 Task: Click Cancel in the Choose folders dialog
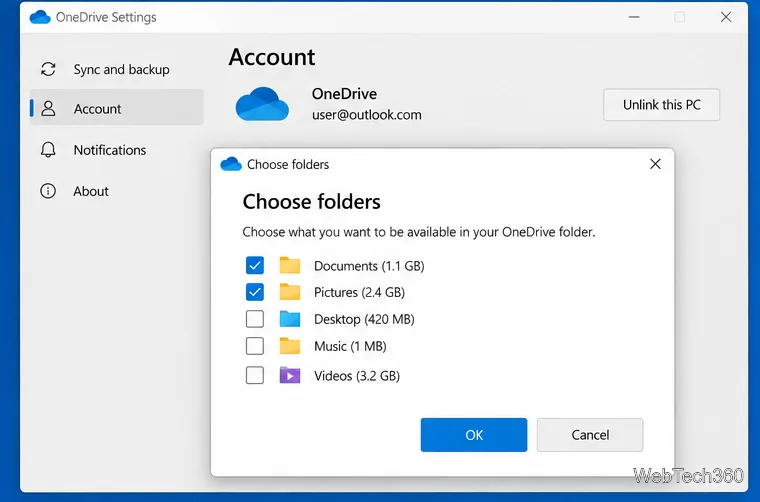click(590, 435)
